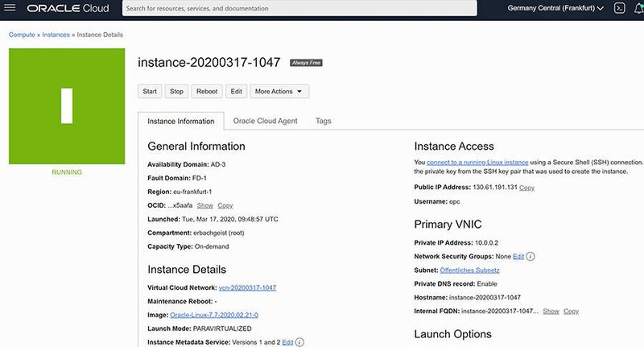
Task: Show the full OCID value
Action: [x=204, y=205]
